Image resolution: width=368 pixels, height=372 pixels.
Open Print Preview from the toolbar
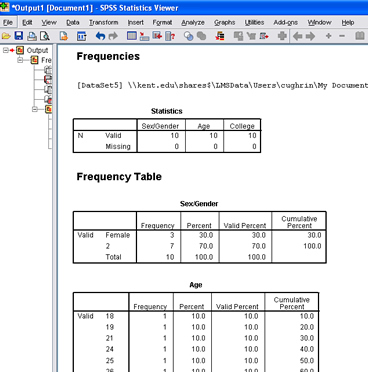[x=44, y=36]
